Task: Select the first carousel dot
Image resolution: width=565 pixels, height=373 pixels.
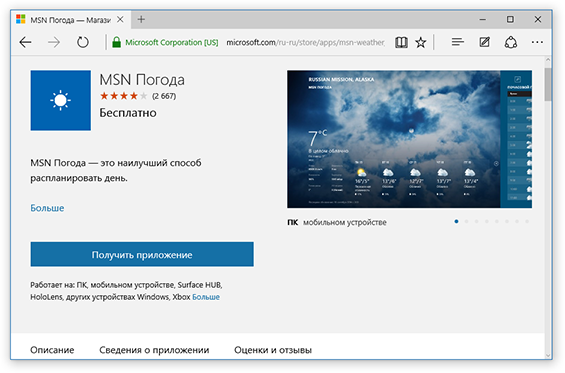Action: coord(456,221)
